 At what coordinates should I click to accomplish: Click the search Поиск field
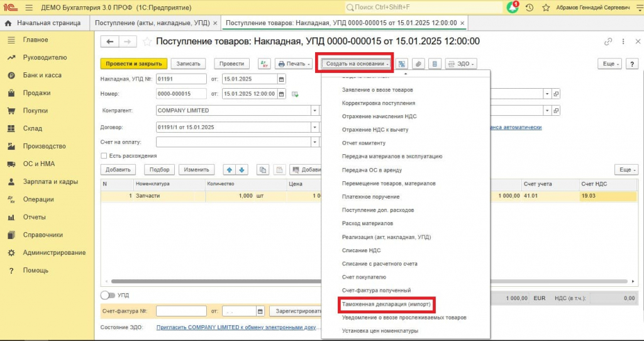[423, 8]
